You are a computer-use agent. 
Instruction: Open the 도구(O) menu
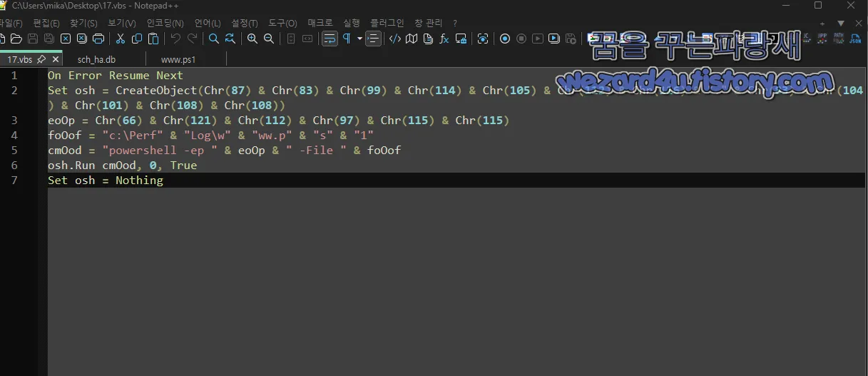(282, 24)
